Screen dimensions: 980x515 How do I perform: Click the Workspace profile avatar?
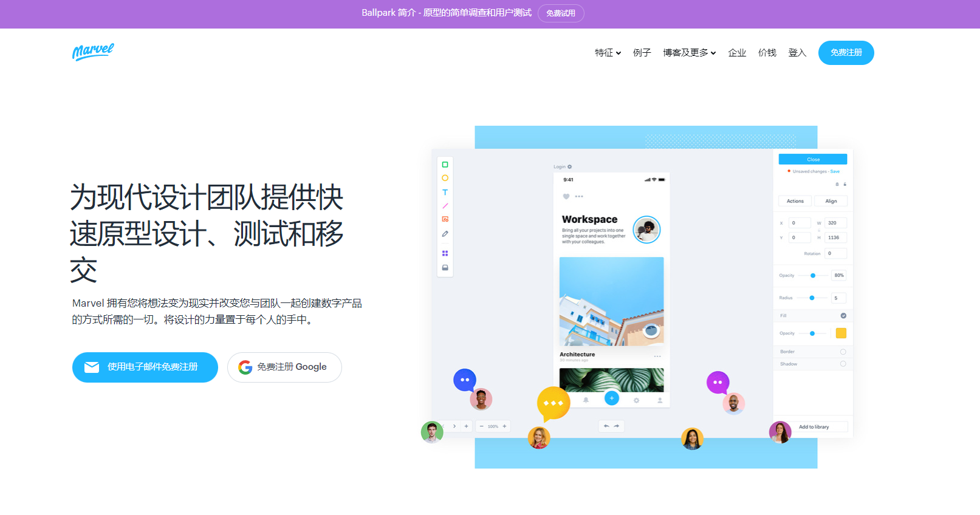646,230
